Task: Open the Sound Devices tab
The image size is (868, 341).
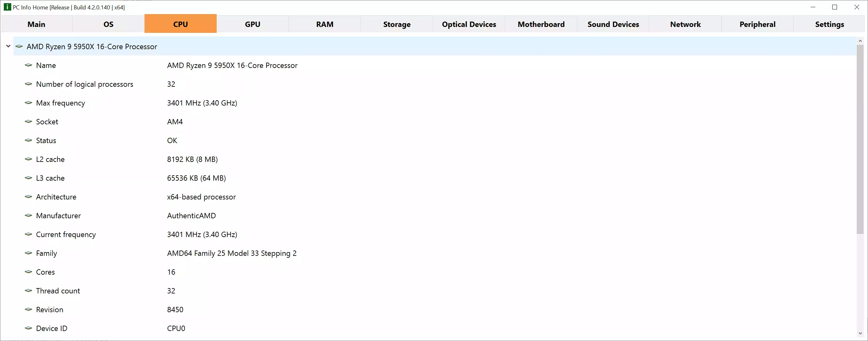Action: (613, 24)
